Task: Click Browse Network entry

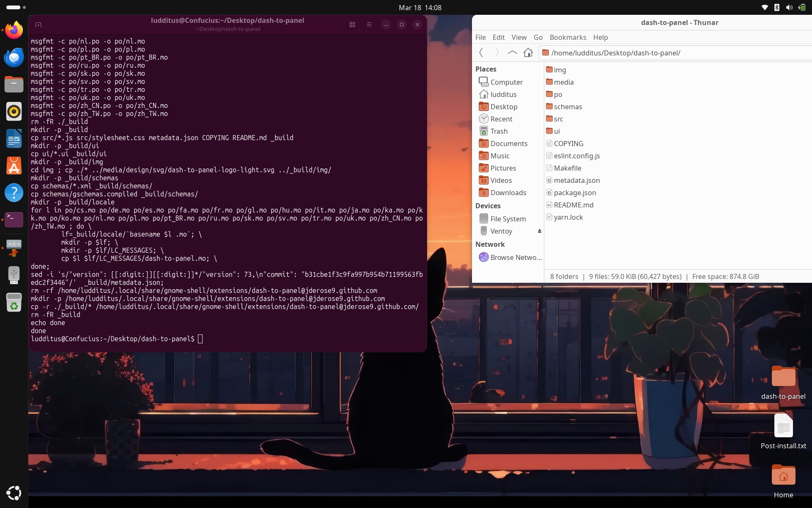Action: tap(516, 257)
